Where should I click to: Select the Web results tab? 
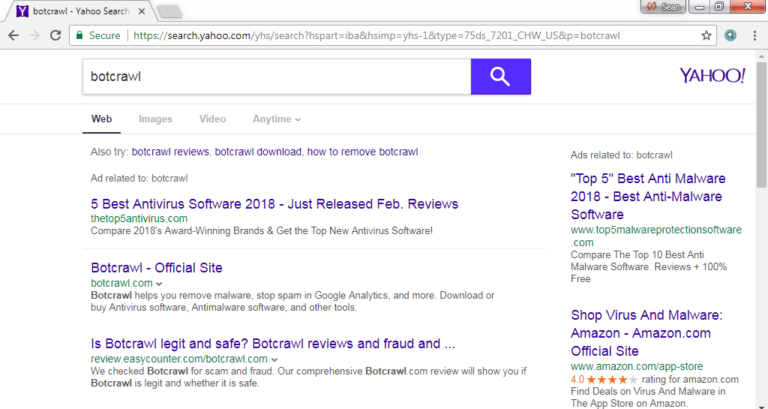pyautogui.click(x=101, y=119)
